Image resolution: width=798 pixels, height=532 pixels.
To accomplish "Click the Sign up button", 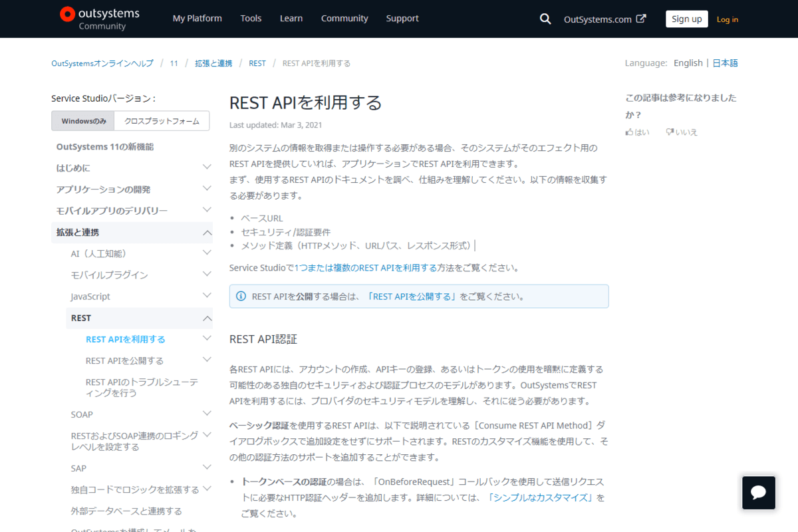I will tap(687, 19).
